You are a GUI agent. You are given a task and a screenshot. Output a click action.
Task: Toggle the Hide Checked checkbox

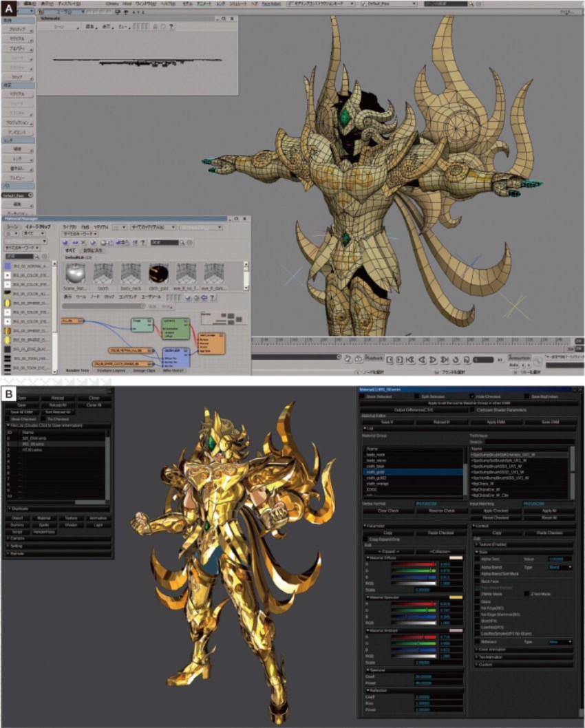click(x=472, y=396)
